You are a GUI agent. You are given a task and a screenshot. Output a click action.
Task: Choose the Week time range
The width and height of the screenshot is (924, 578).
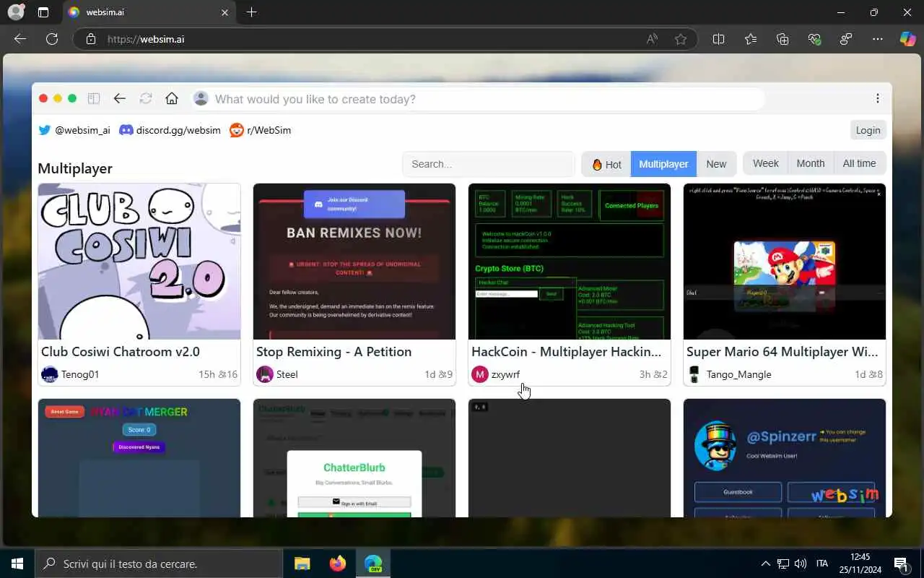coord(766,163)
